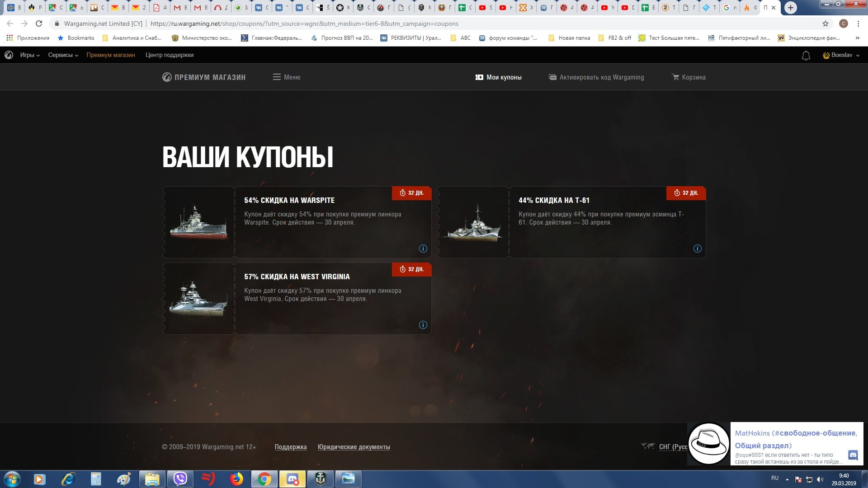
Task: Open Мои купоны page
Action: [x=498, y=77]
